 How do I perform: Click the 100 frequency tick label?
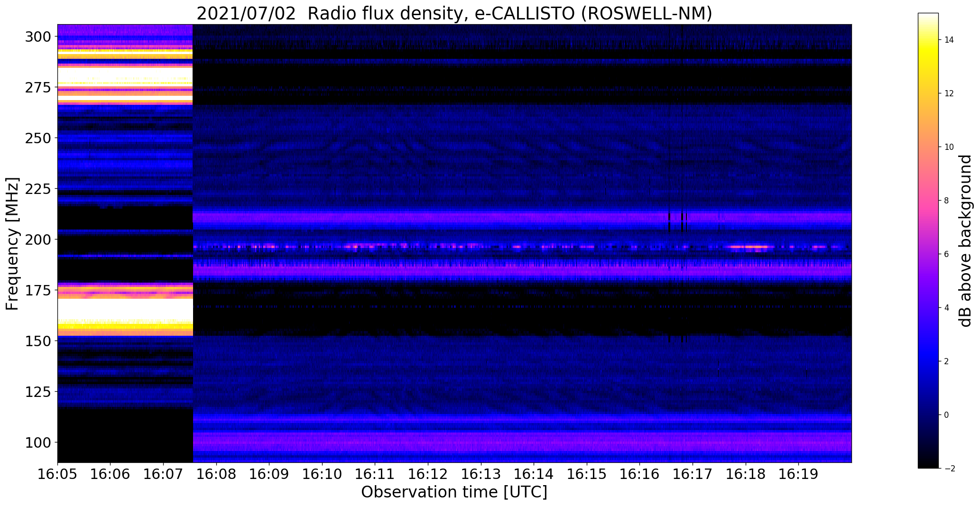coord(38,442)
